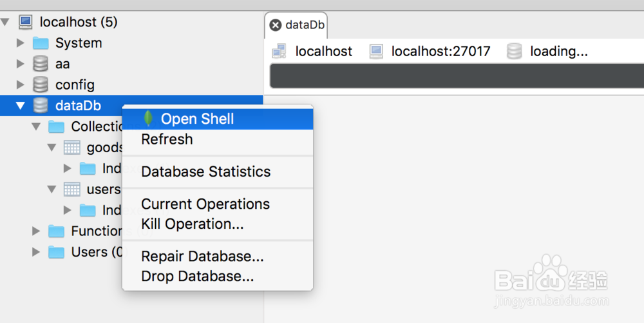This screenshot has width=644, height=323.
Task: Close the dataDb tab
Action: click(276, 25)
